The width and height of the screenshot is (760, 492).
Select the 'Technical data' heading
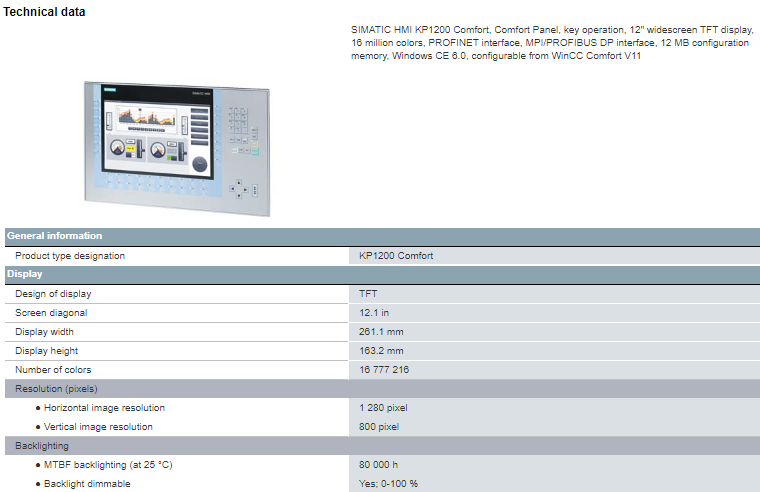click(x=44, y=12)
